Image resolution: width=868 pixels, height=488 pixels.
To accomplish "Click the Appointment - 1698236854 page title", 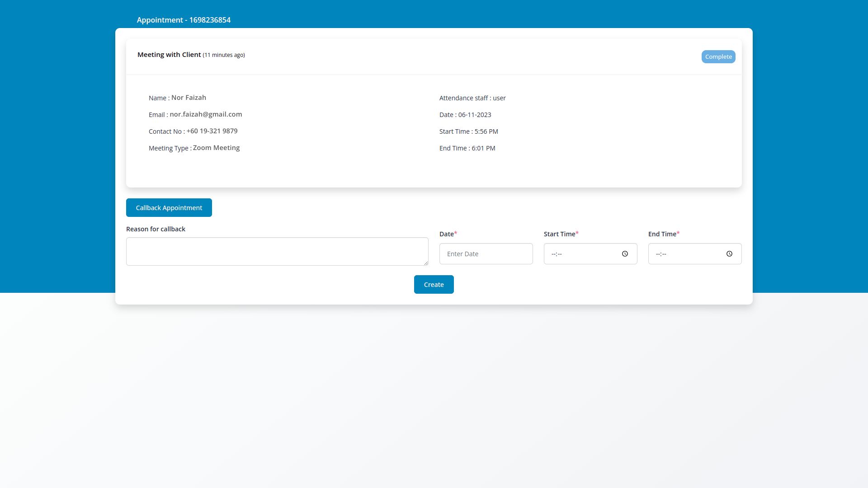I will click(x=184, y=20).
